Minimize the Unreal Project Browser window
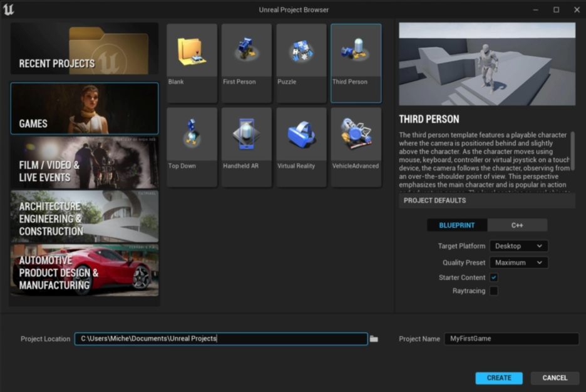 tap(535, 10)
